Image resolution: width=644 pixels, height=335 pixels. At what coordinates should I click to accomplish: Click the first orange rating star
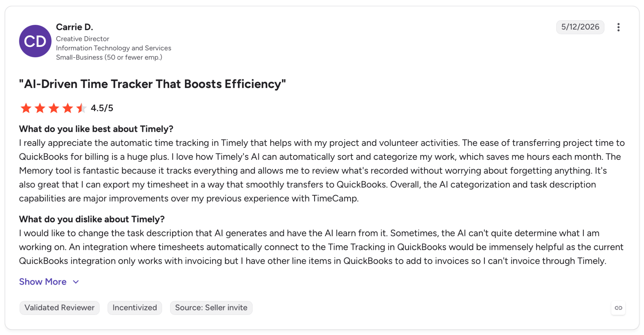pyautogui.click(x=26, y=108)
